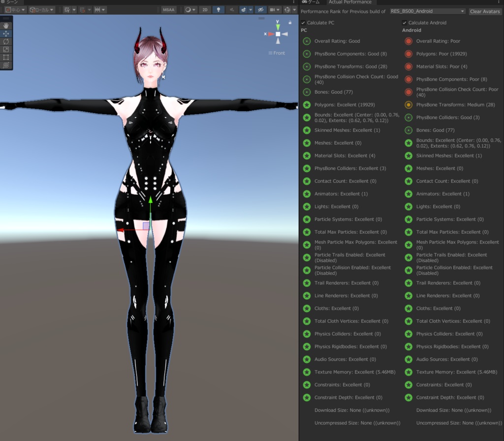Click the increment snap settings icon

pos(97,10)
